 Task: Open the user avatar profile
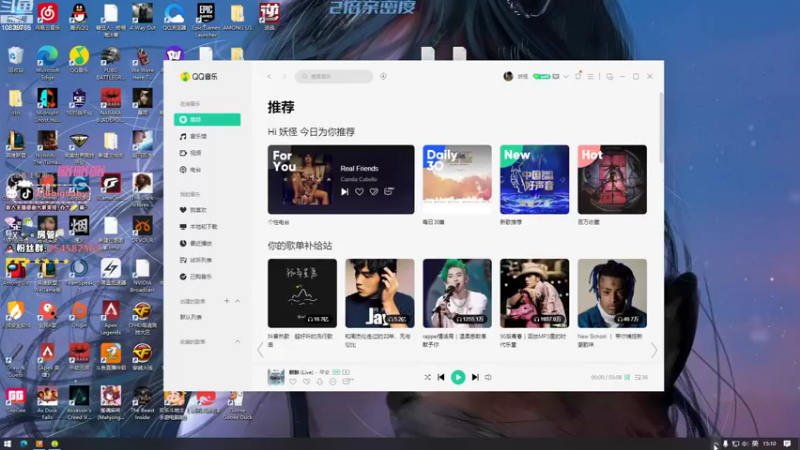point(508,76)
